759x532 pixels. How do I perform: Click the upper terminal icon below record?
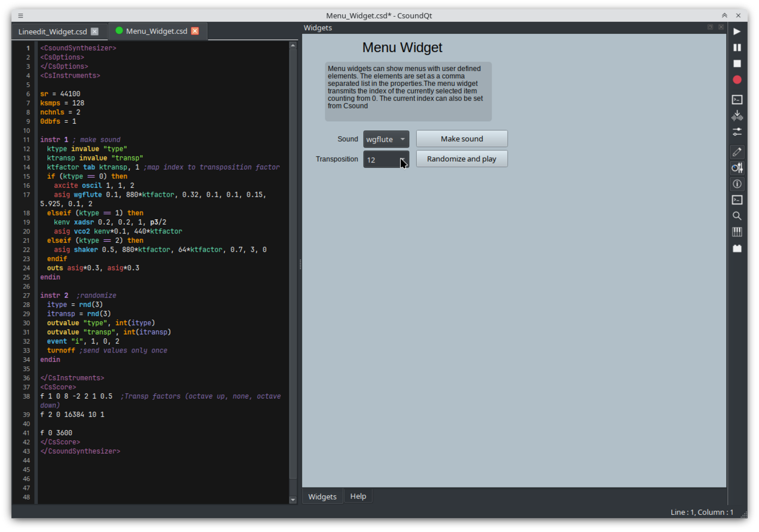click(x=737, y=100)
